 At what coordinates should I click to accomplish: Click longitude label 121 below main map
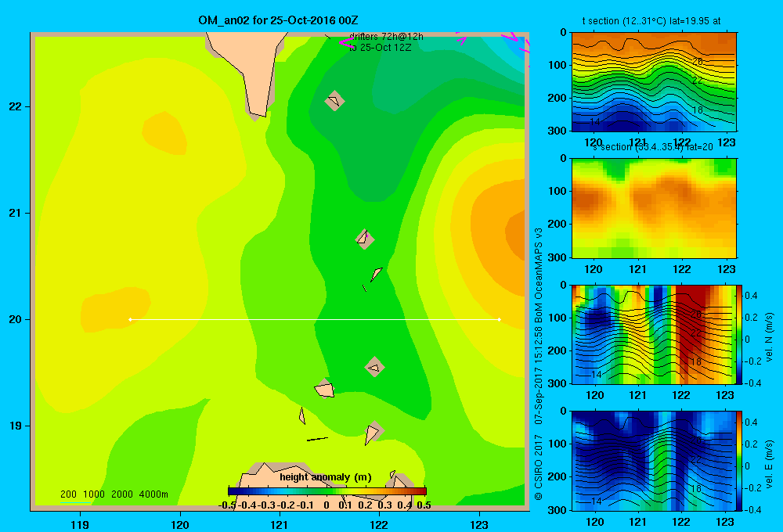pyautogui.click(x=280, y=524)
